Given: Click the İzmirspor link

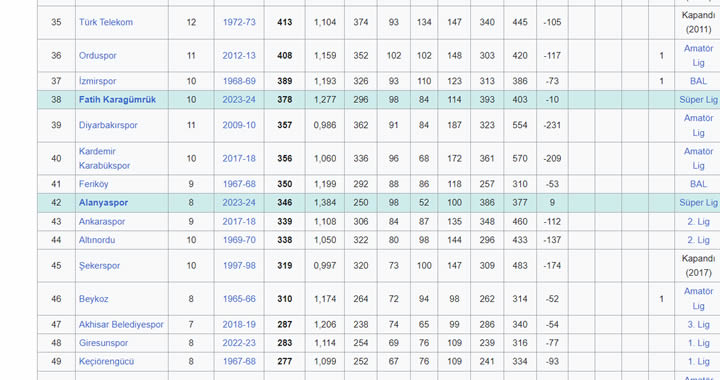Looking at the screenshot, I should 97,81.
